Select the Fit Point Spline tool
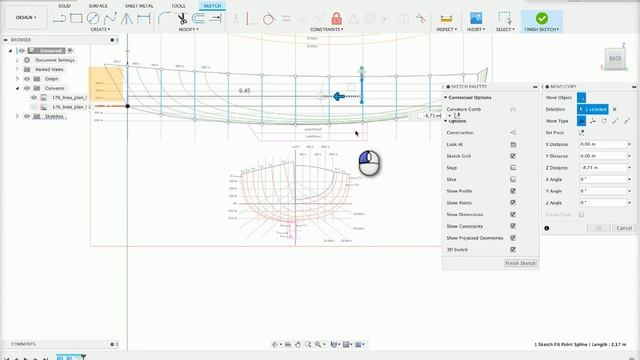The width and height of the screenshot is (640, 360). click(x=110, y=18)
